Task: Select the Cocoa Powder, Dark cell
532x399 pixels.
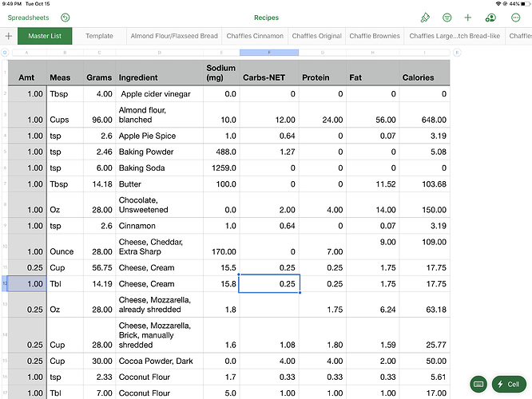Action: 160,361
